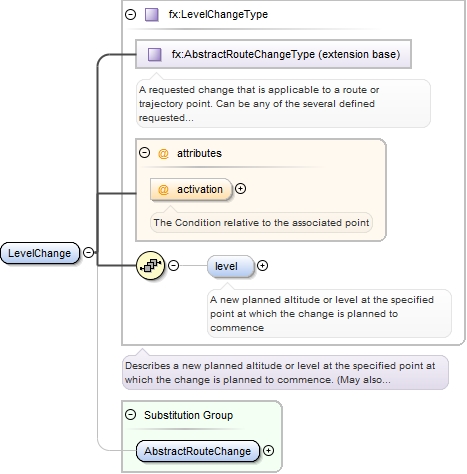Click the fx:AbstractRouteChangeType extension base box

(x=273, y=54)
